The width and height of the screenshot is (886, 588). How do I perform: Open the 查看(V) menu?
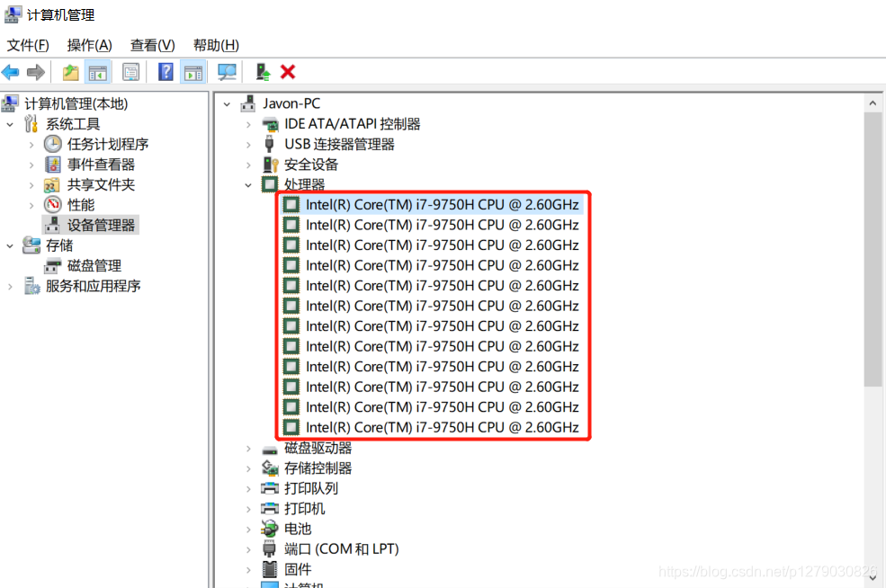pos(153,45)
